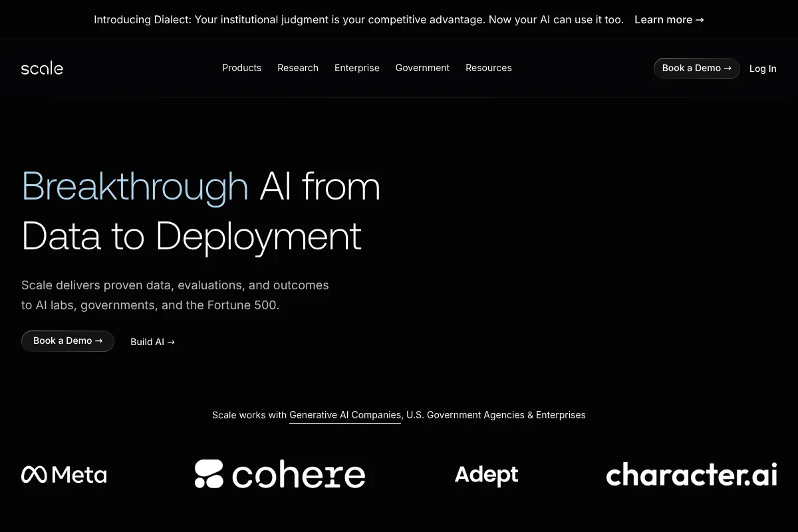Click Book a Demo in the header

(x=696, y=68)
